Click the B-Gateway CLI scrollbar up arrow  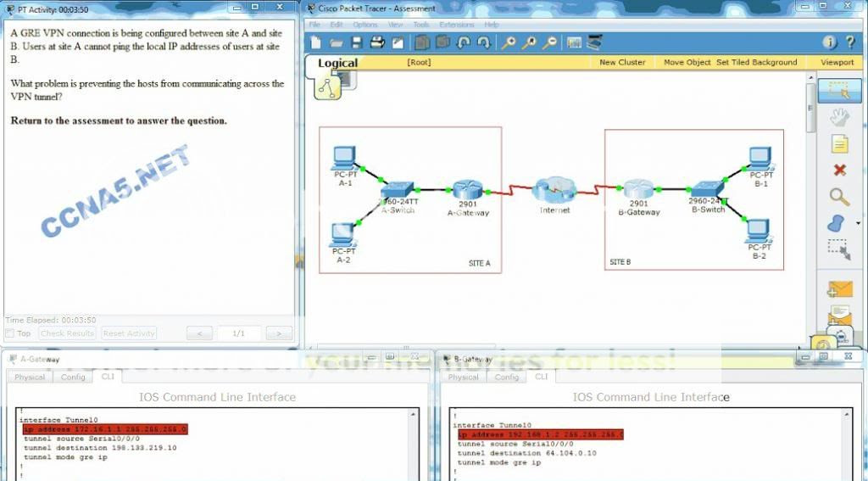847,414
